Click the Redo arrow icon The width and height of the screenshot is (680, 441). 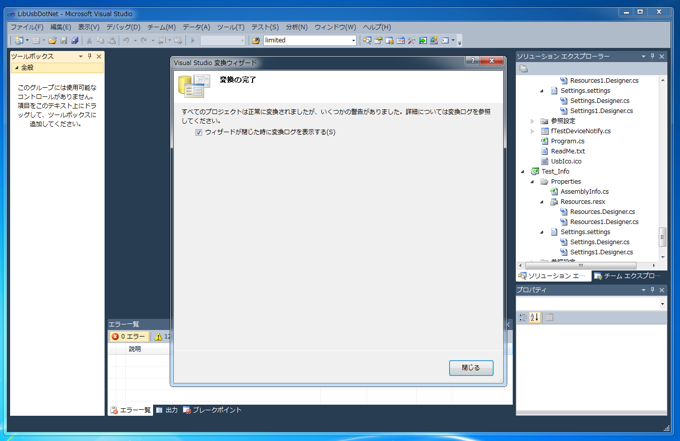[x=144, y=40]
